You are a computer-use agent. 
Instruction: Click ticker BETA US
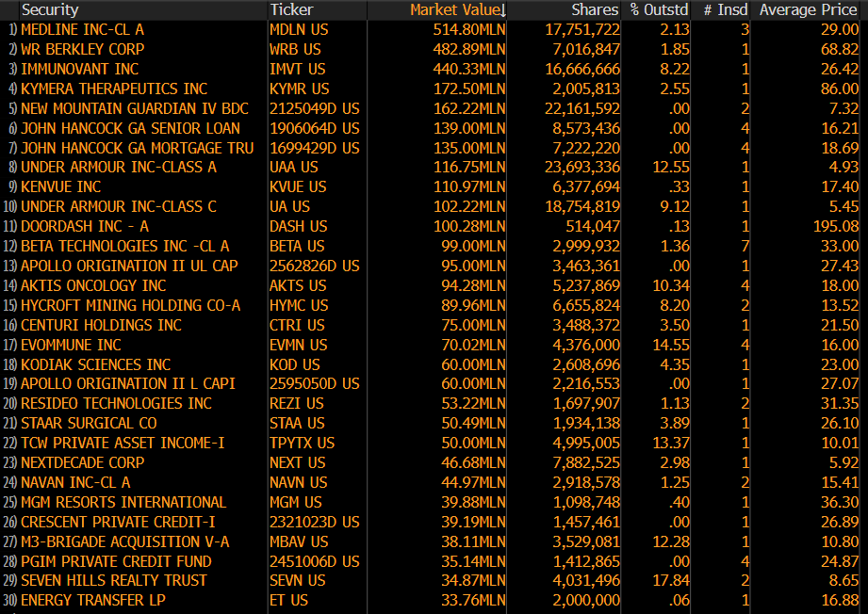pyautogui.click(x=297, y=246)
